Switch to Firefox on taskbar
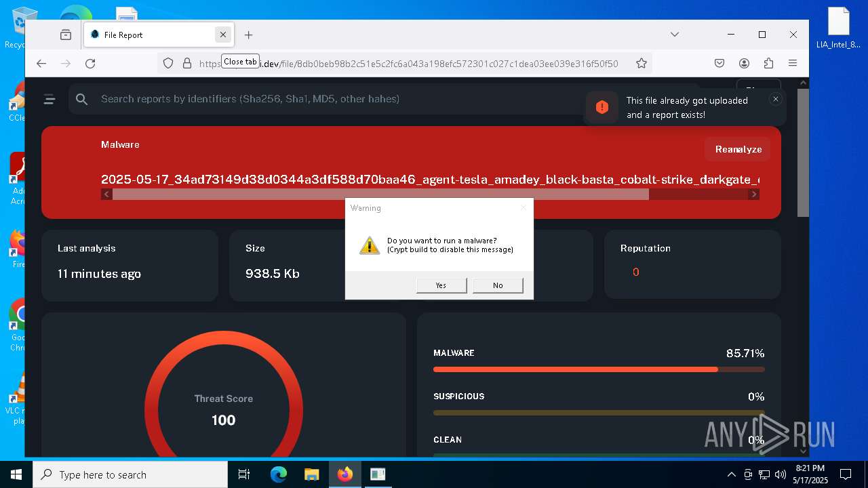 coord(345,474)
